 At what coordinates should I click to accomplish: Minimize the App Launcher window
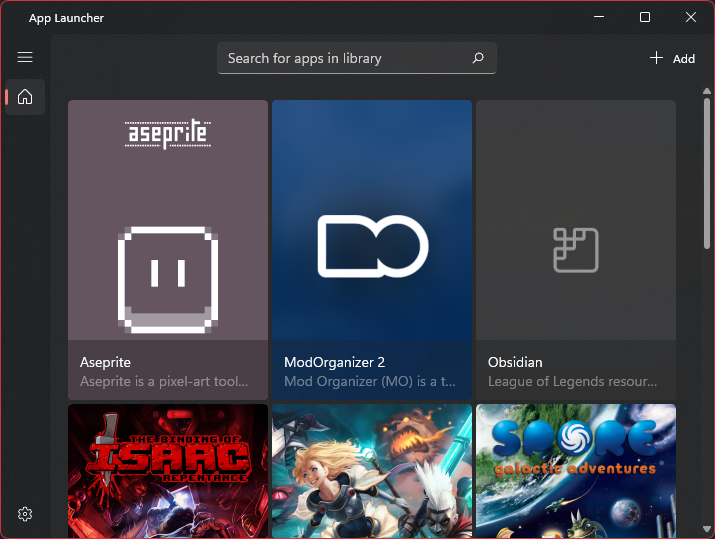coord(599,17)
